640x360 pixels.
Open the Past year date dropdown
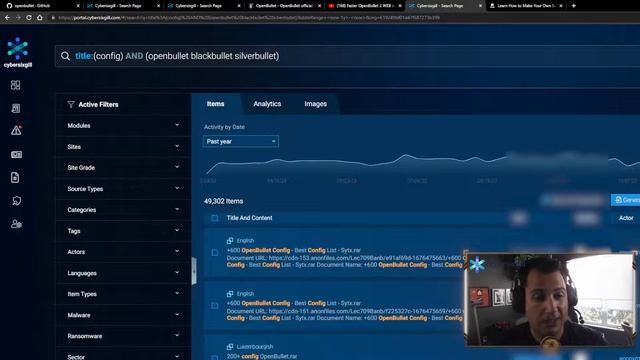(x=241, y=141)
